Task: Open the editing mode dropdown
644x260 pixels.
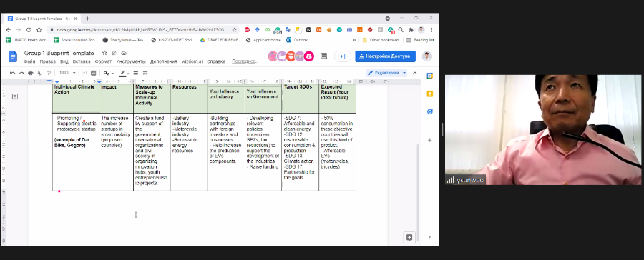Action: pyautogui.click(x=386, y=73)
